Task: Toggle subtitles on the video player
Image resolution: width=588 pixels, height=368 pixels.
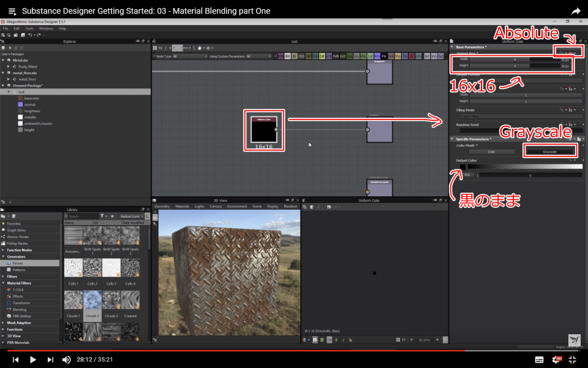Action: click(539, 360)
